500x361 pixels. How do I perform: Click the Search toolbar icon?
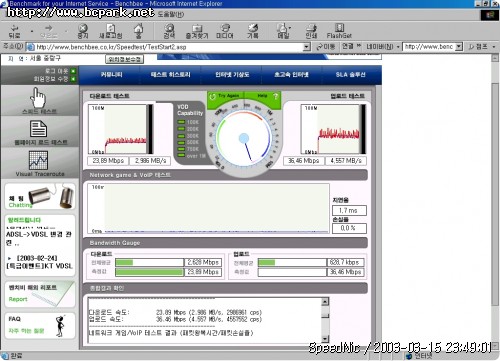coord(169,28)
